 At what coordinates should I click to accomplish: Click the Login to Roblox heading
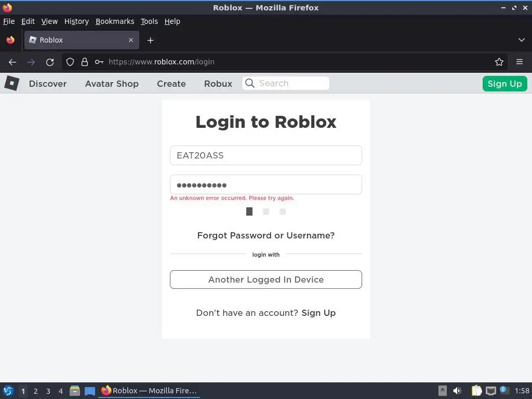pyautogui.click(x=265, y=122)
